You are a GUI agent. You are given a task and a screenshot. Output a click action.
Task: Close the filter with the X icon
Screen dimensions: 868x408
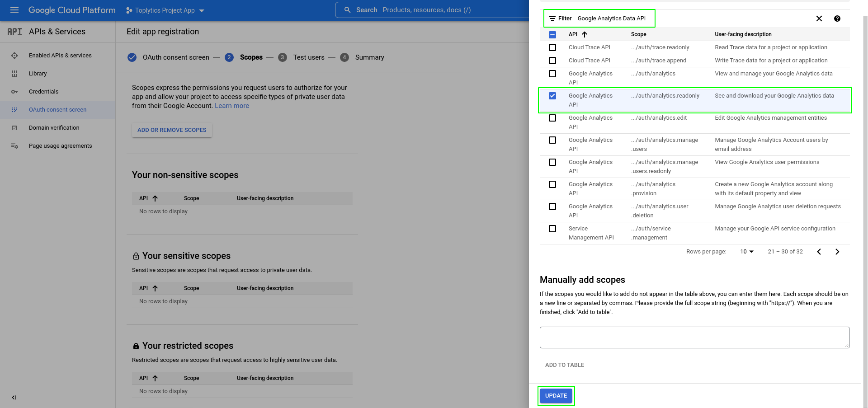[819, 19]
